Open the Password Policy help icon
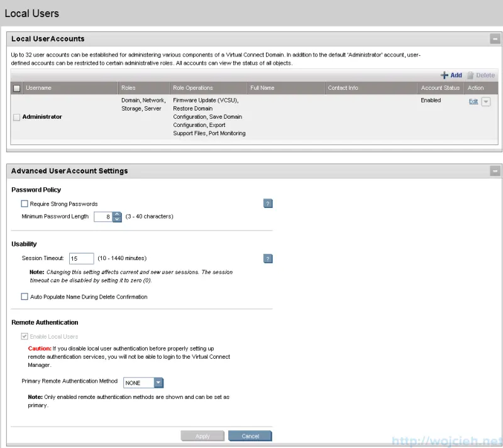The image size is (503, 448). click(x=268, y=204)
